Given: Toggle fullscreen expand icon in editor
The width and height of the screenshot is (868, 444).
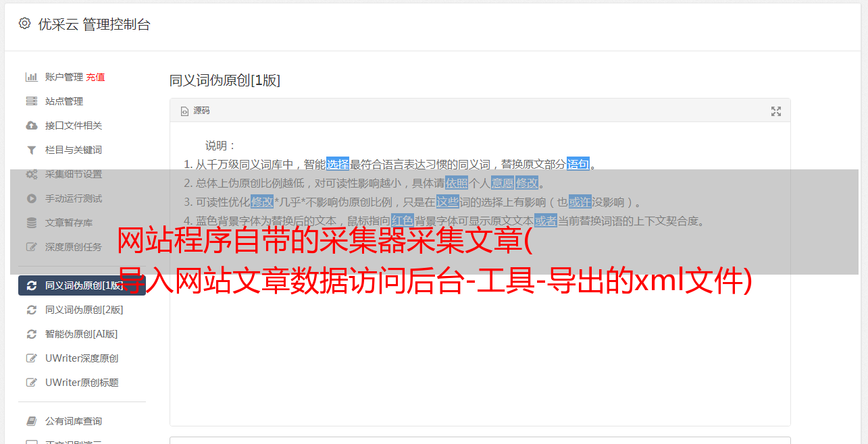Looking at the screenshot, I should point(776,111).
